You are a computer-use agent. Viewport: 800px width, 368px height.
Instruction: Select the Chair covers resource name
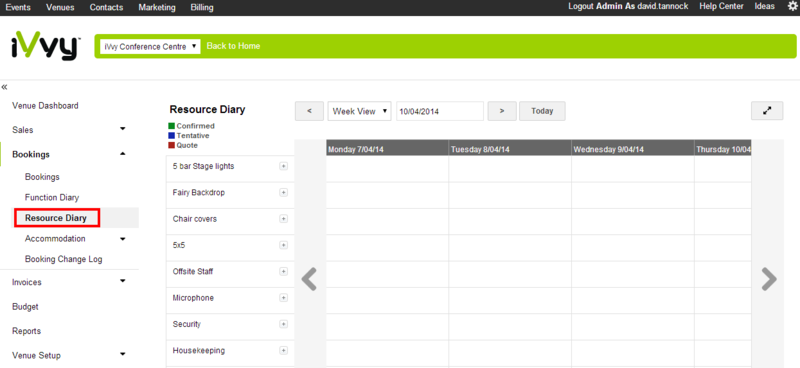(x=195, y=219)
